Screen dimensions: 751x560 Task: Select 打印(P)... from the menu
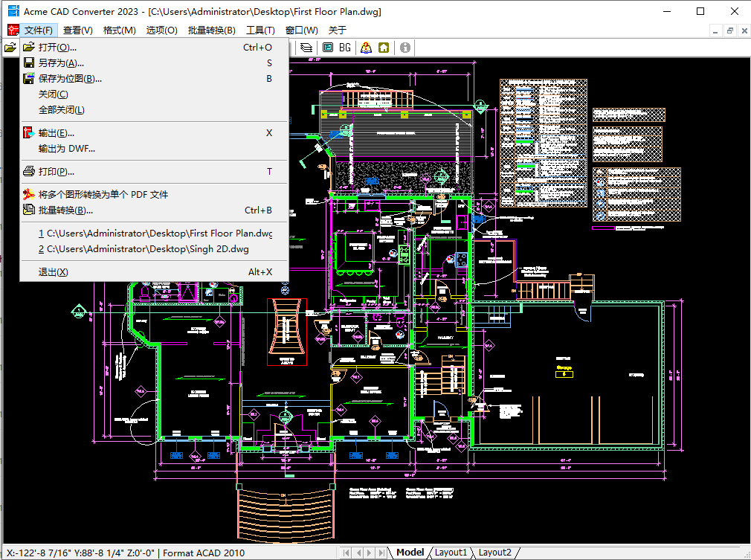pos(57,172)
